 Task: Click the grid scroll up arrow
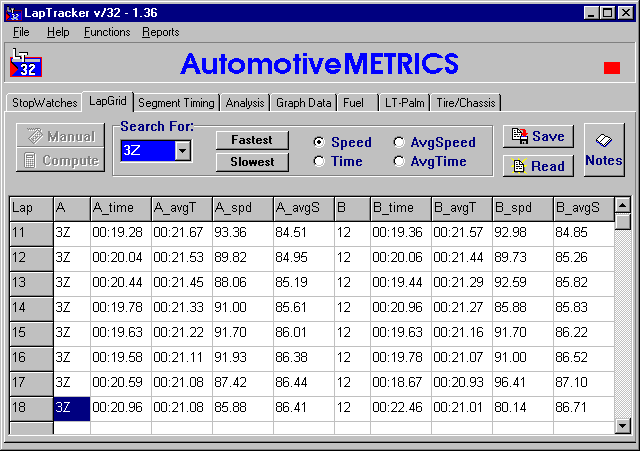pos(622,205)
